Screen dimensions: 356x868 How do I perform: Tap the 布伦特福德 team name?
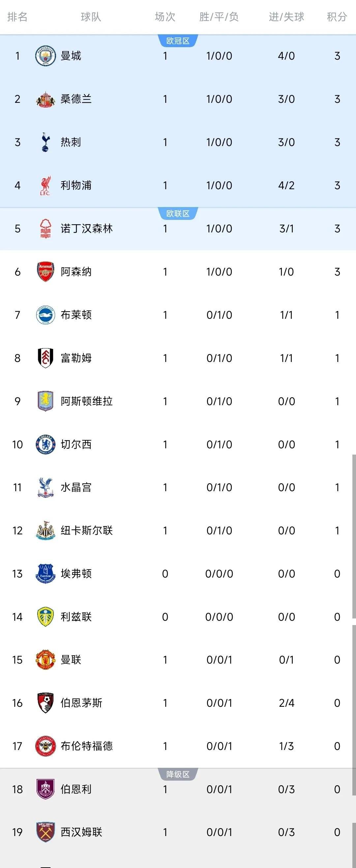coord(87,746)
